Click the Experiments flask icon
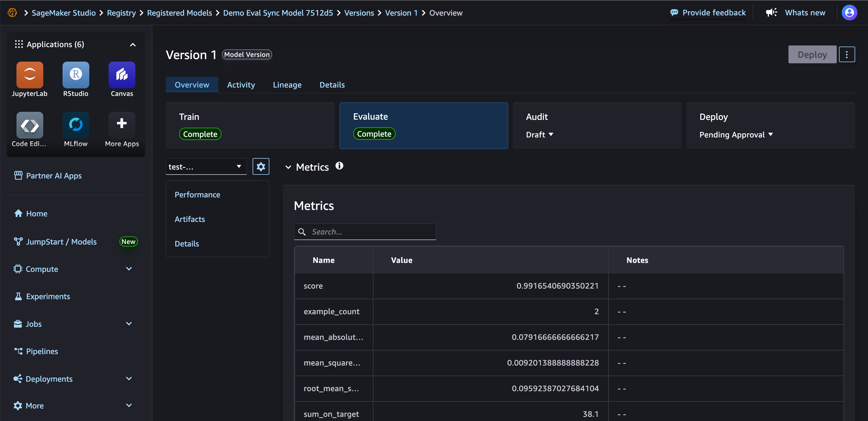The height and width of the screenshot is (421, 868). click(x=18, y=296)
